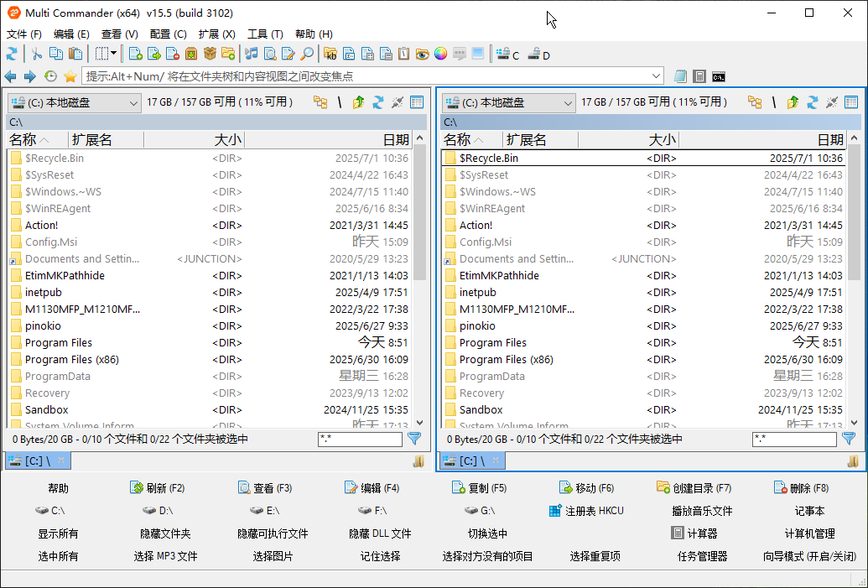Open the 编辑 (E) menu

(71, 34)
